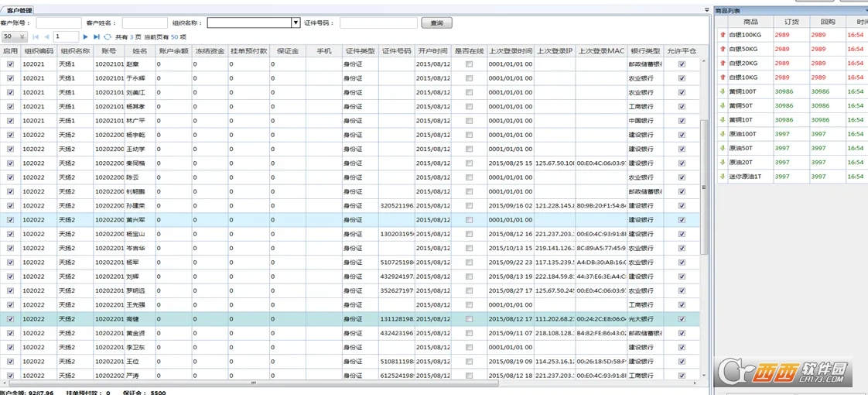Open the page size dropdown showing 50
Image resolution: width=868 pixels, height=395 pixels.
[x=15, y=36]
